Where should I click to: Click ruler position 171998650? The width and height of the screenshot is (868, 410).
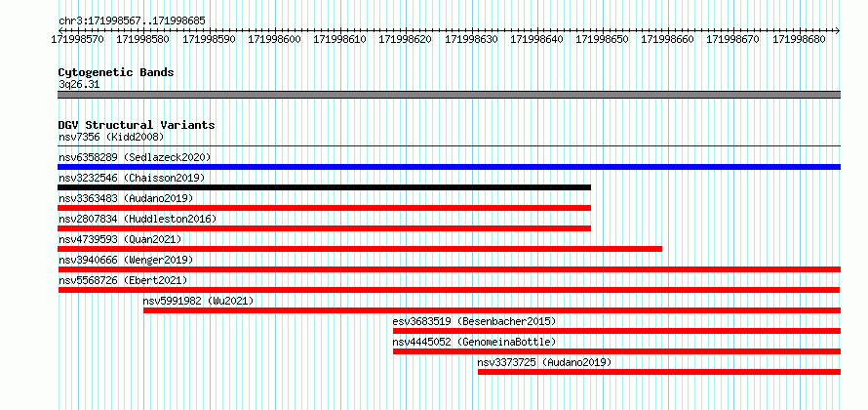(603, 39)
